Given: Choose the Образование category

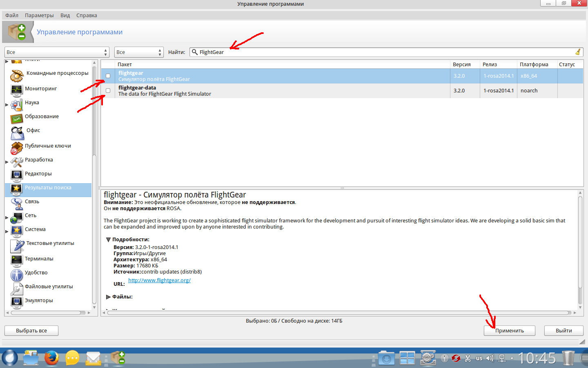Looking at the screenshot, I should [42, 117].
